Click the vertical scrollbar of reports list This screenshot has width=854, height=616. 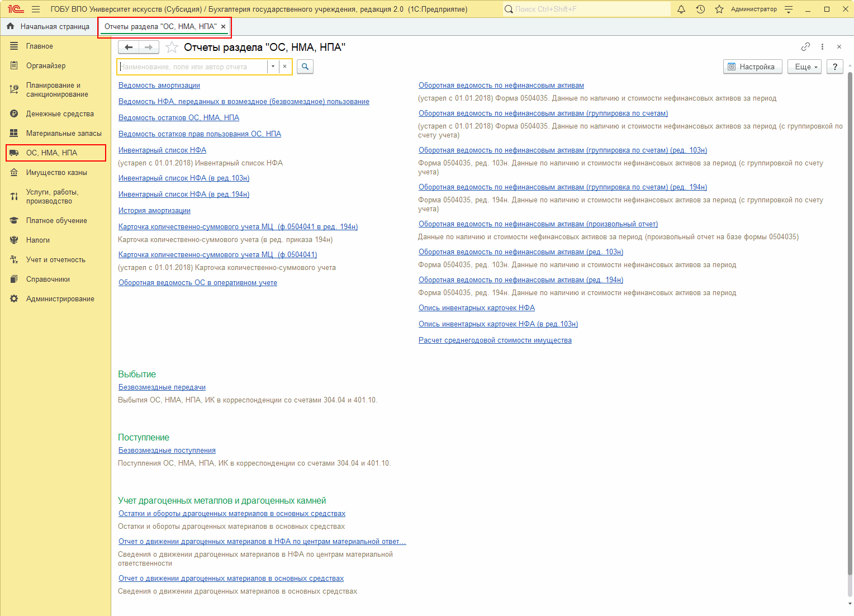(x=850, y=324)
